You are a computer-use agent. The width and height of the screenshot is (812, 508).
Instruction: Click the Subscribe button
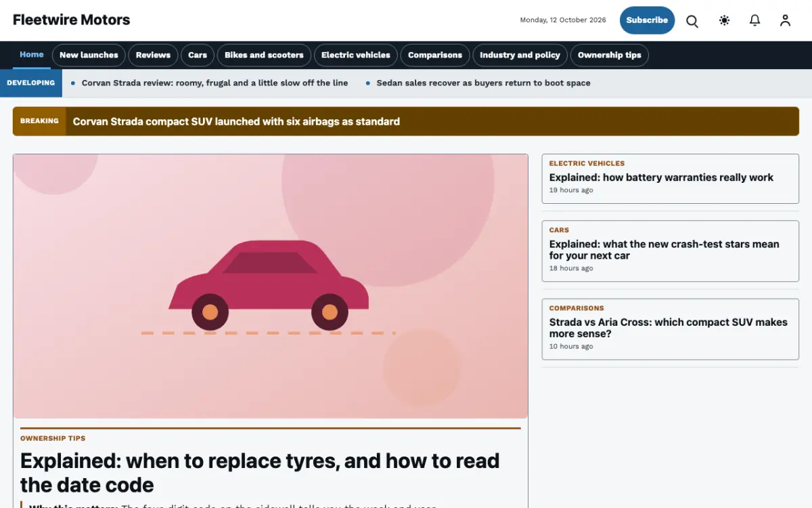[647, 20]
